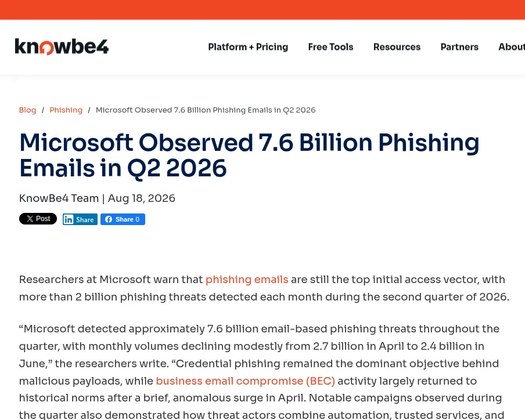Follow the phishing emails link
The width and height of the screenshot is (525, 420).
tap(247, 279)
